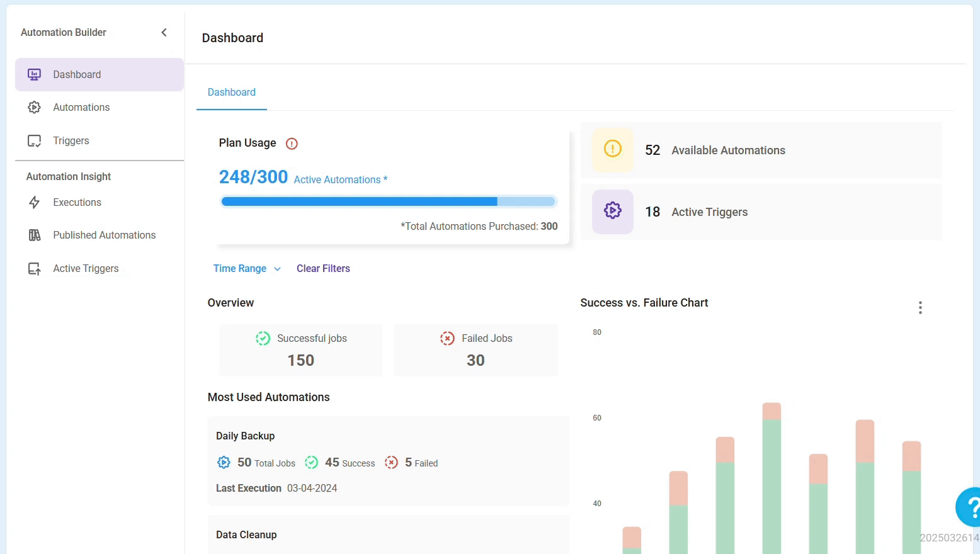Viewport: 980px width, 554px height.
Task: Click the Last Execution date 03-04-2024
Action: 312,489
